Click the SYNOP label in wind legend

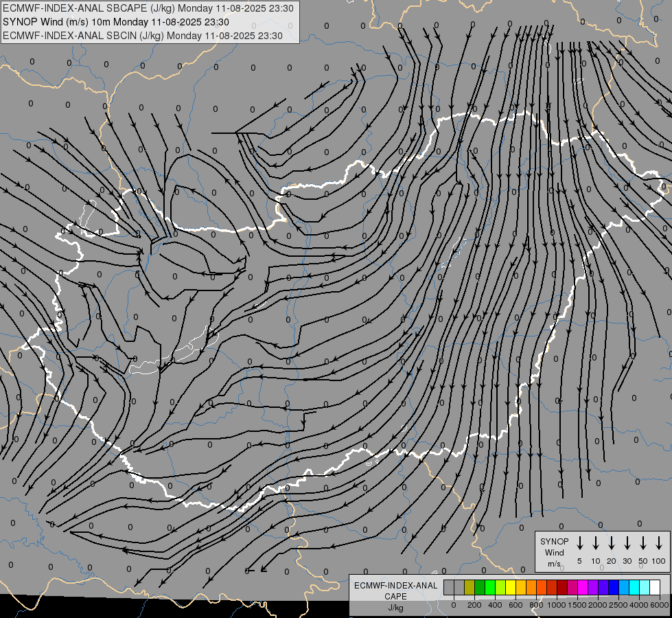(x=554, y=541)
